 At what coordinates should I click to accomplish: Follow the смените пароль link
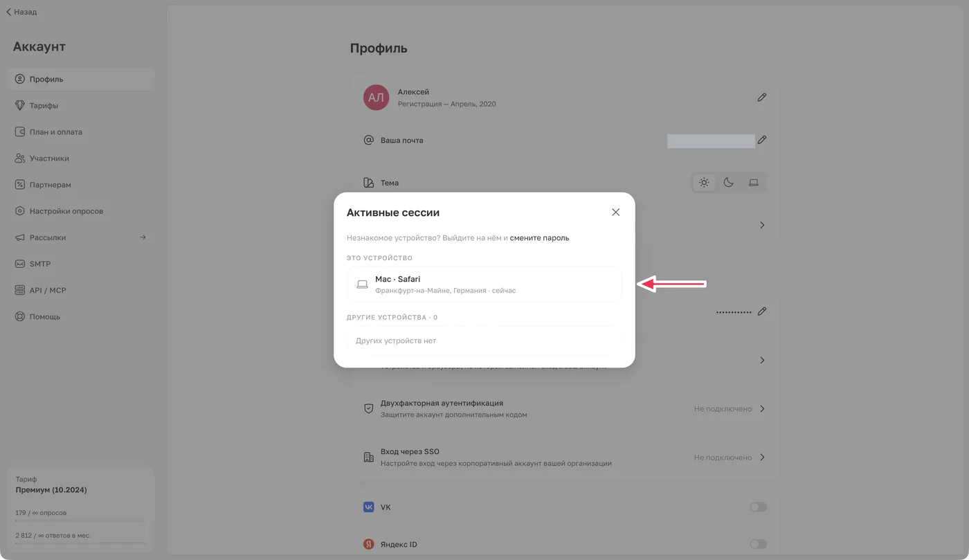coord(540,237)
